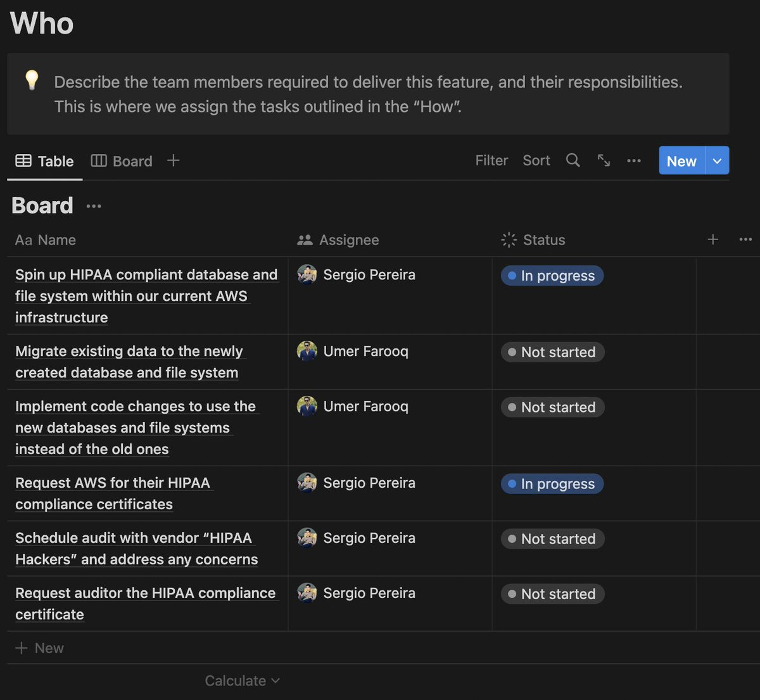Change Not started status on Migrate data row
The image size is (760, 700).
click(x=552, y=352)
